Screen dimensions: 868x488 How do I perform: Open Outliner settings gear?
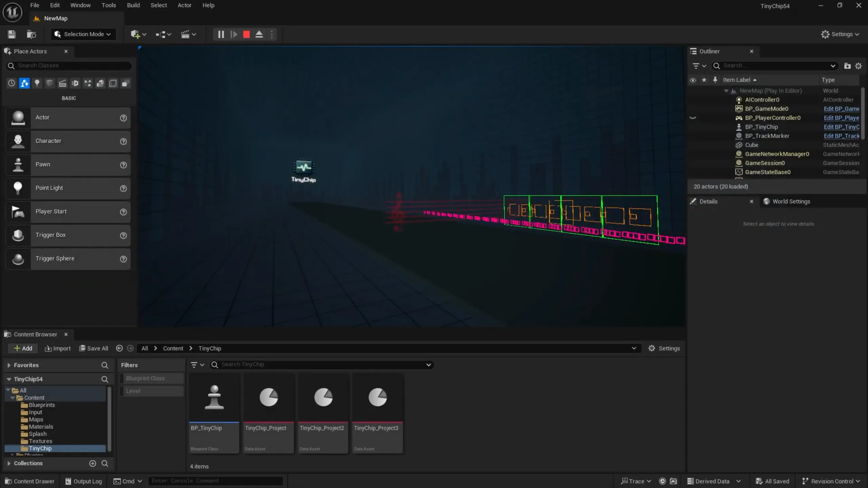pos(858,66)
